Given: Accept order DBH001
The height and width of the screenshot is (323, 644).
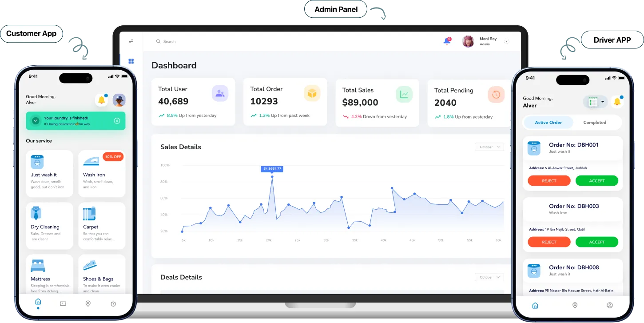Looking at the screenshot, I should coord(597,180).
